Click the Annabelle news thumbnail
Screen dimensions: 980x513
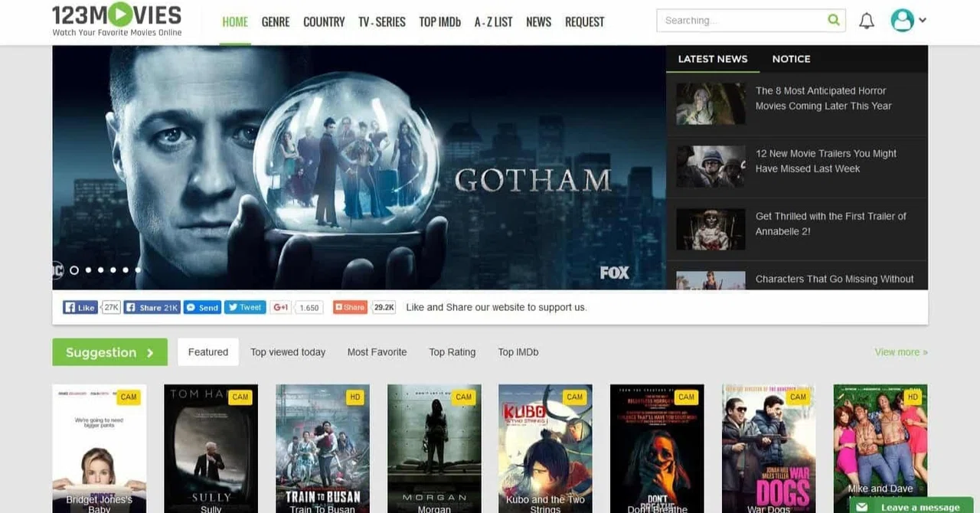point(710,230)
